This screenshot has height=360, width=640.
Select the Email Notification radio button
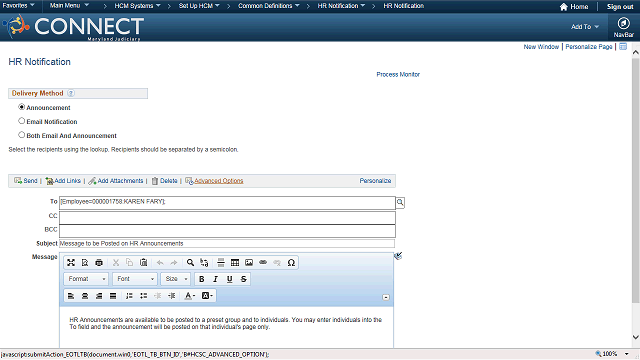click(22, 121)
